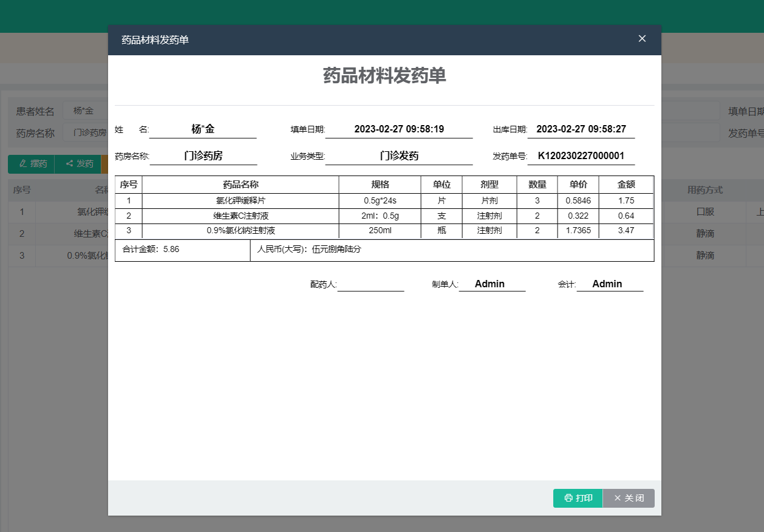Close the 药品材料发药单 dialog with X icon
This screenshot has width=764, height=532.
(x=642, y=39)
